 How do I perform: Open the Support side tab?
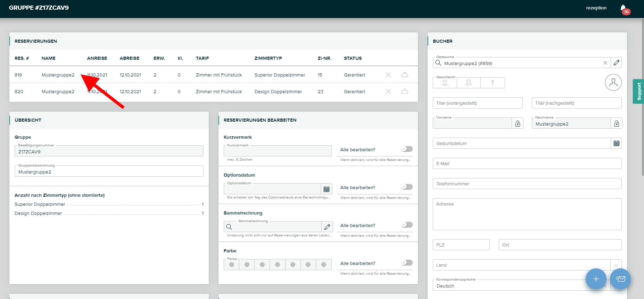point(638,91)
